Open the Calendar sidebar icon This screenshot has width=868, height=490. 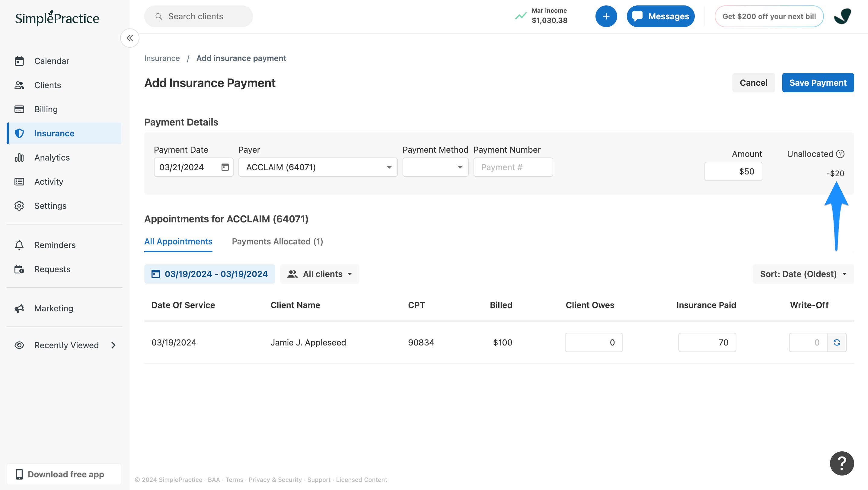tap(19, 61)
